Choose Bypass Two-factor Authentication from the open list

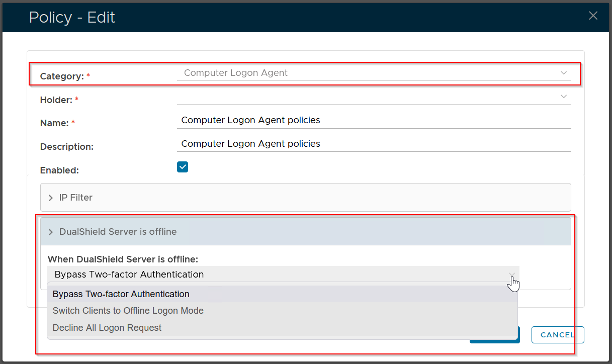click(121, 294)
